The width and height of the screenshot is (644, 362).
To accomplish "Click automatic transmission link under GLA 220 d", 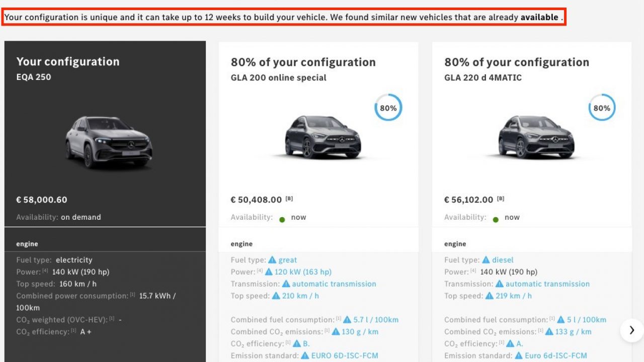I will (x=547, y=284).
